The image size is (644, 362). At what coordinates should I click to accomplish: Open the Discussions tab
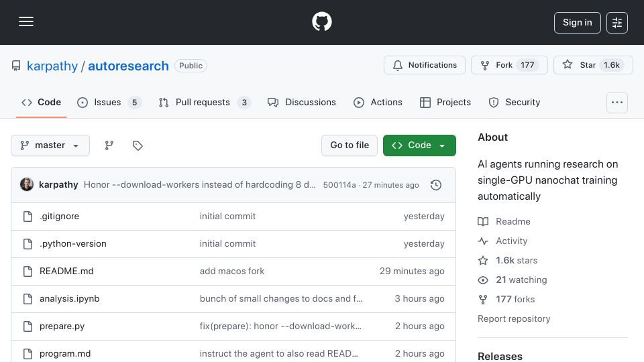click(x=301, y=102)
